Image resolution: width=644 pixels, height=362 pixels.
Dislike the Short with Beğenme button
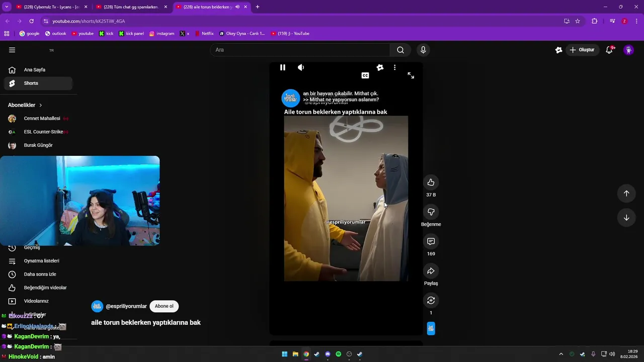431,212
